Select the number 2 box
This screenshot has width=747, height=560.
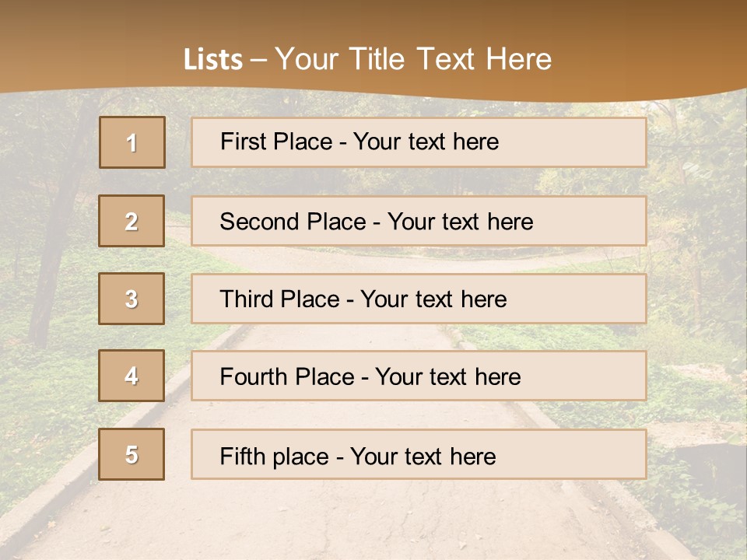[x=132, y=221]
